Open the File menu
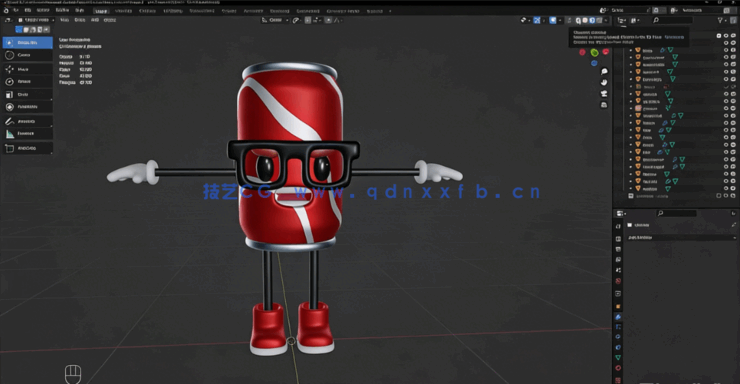 pyautogui.click(x=16, y=10)
